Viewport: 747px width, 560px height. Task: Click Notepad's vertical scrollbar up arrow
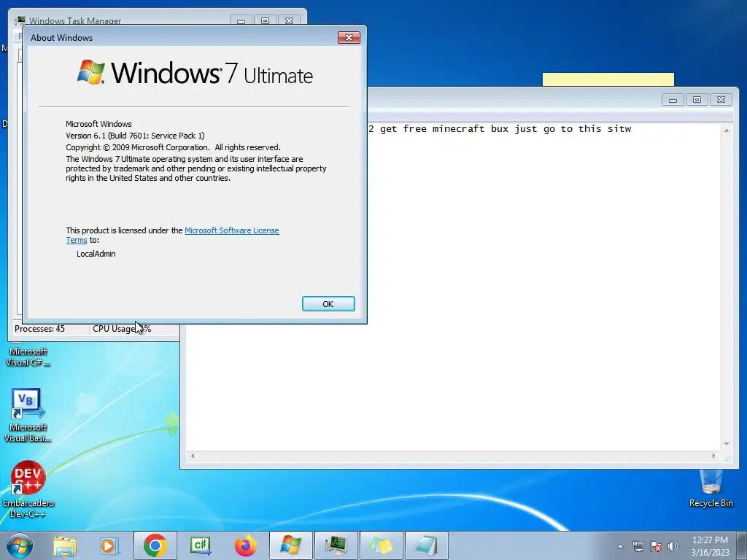(x=727, y=130)
